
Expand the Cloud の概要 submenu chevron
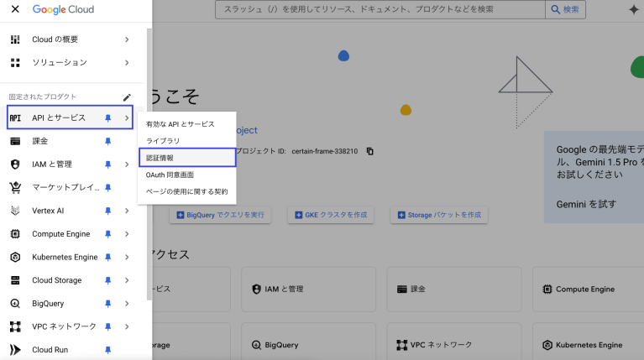point(127,39)
